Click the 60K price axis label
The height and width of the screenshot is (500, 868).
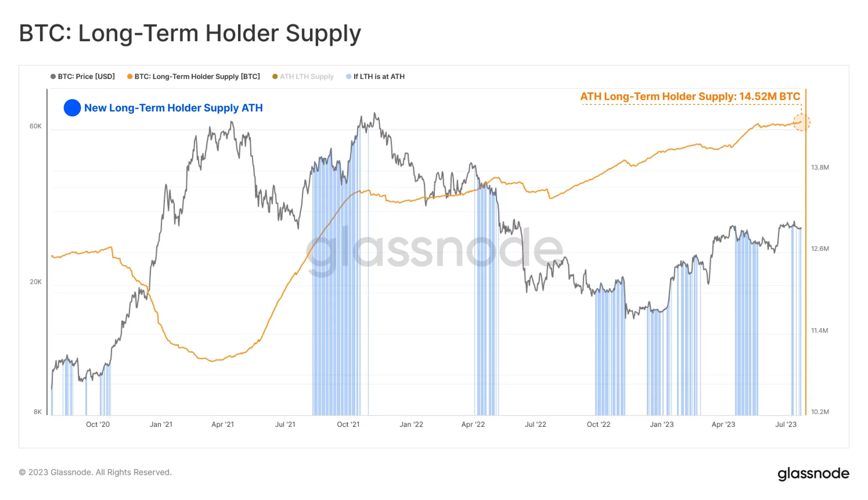[x=36, y=126]
